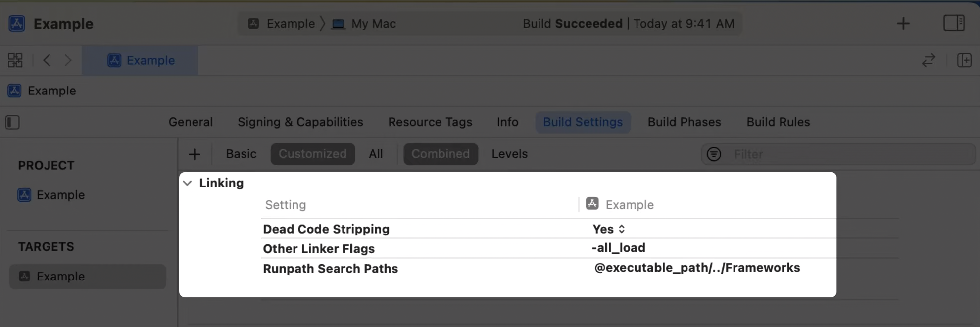Toggle the inspector panel icon
Image resolution: width=980 pixels, height=327 pixels.
(x=954, y=23)
